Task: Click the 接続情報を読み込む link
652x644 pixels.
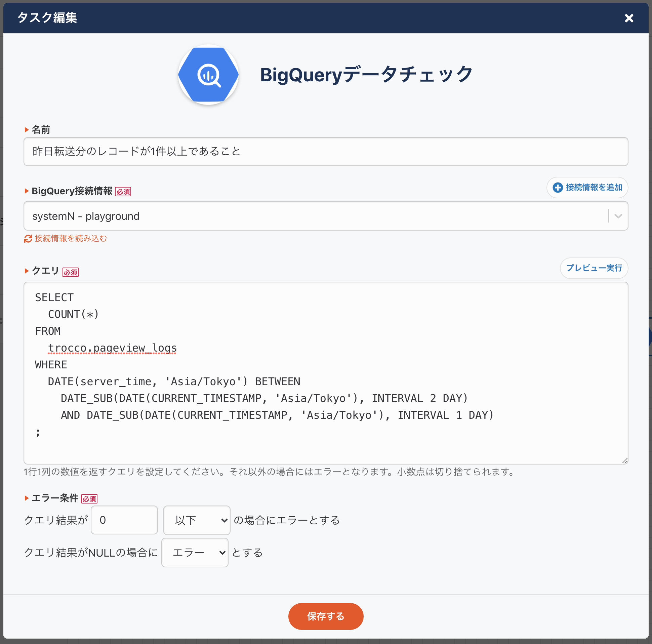Action: (71, 239)
